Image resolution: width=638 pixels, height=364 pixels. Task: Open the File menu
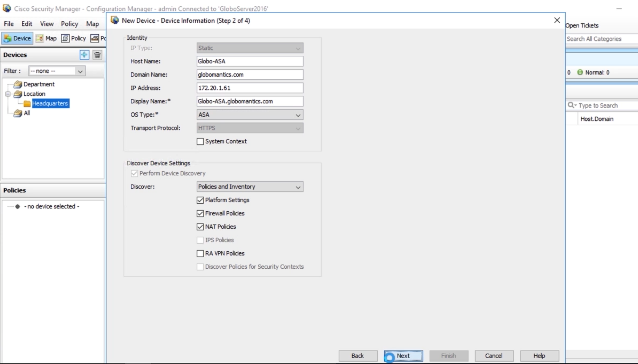(9, 24)
